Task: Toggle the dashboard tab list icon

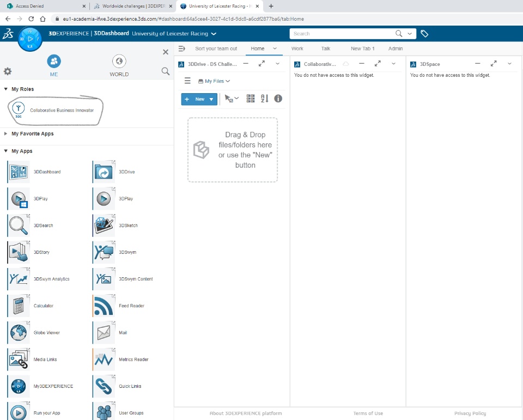Action: pos(182,48)
